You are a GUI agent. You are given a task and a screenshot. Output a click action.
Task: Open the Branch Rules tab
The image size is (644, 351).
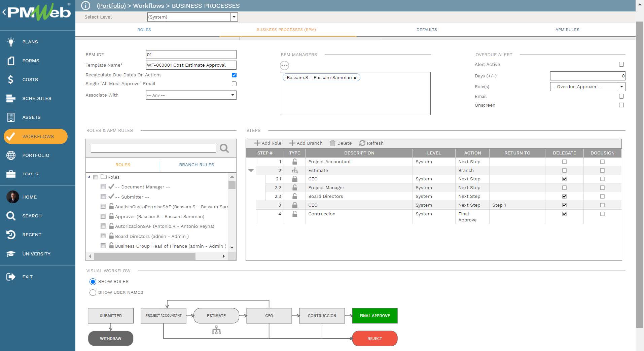196,165
